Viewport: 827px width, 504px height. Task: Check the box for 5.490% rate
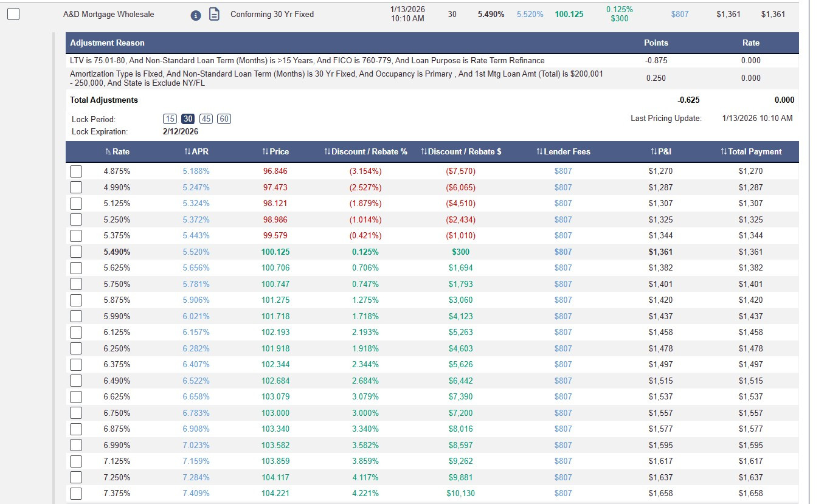click(76, 252)
